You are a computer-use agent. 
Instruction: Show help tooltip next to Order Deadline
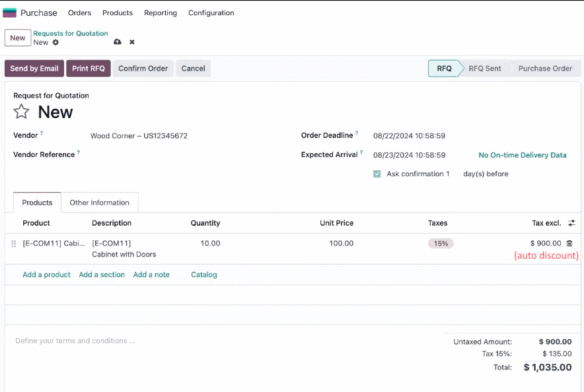click(357, 133)
